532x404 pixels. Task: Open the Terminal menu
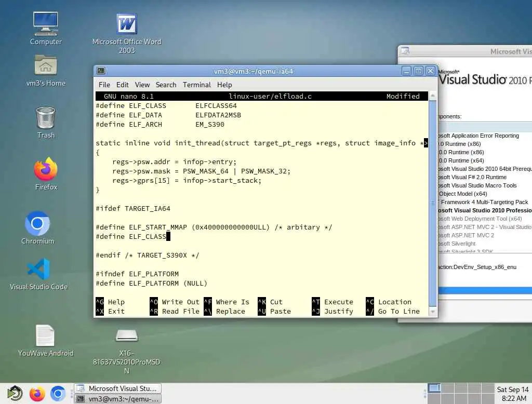pyautogui.click(x=197, y=85)
